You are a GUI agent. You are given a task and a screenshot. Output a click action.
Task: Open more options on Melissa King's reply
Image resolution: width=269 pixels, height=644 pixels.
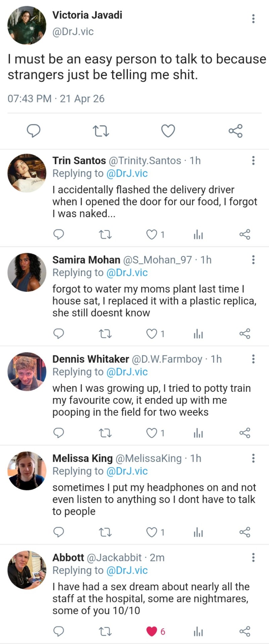coord(253,458)
